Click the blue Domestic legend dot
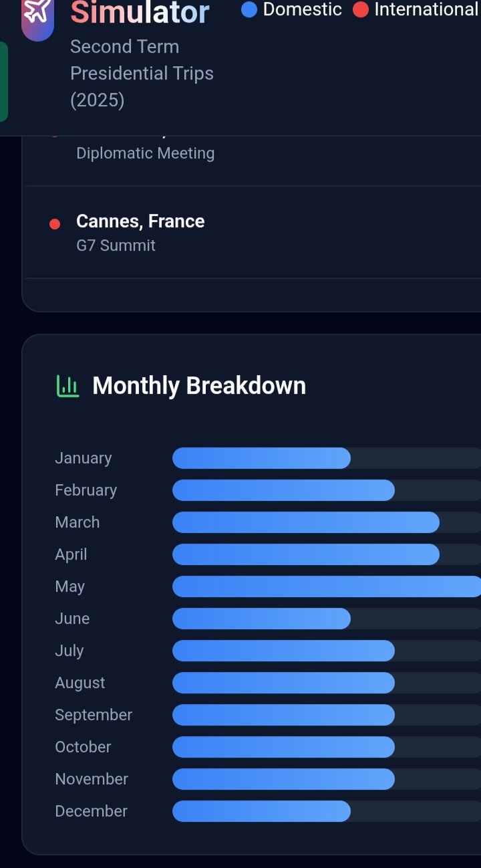 click(x=249, y=10)
